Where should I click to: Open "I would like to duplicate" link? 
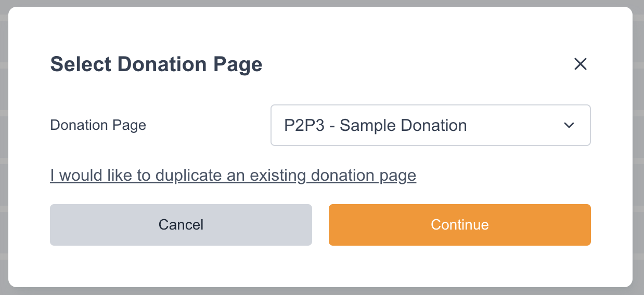tap(233, 176)
